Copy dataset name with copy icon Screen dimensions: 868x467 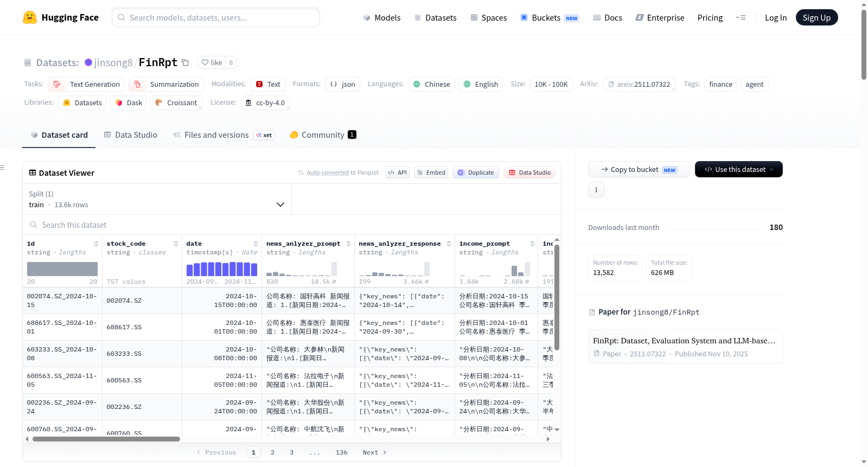pyautogui.click(x=185, y=62)
